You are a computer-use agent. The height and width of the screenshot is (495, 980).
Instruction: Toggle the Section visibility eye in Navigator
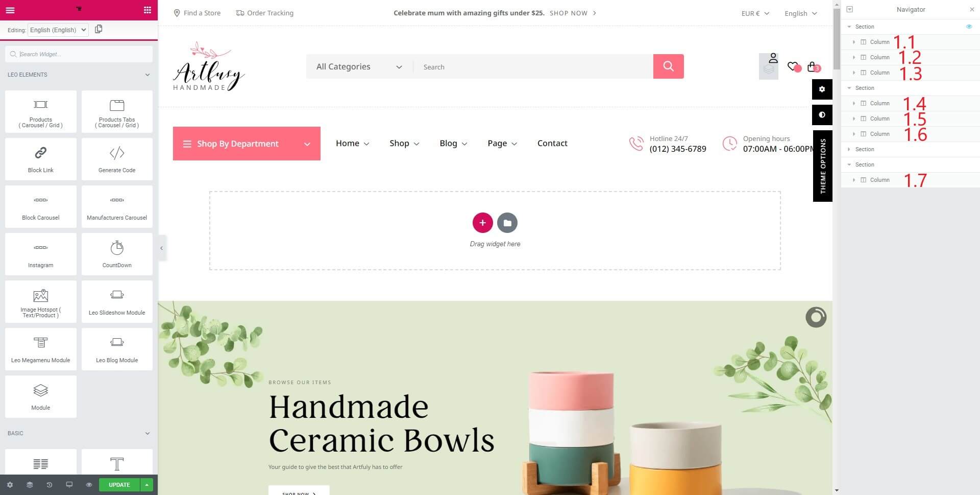click(x=969, y=27)
